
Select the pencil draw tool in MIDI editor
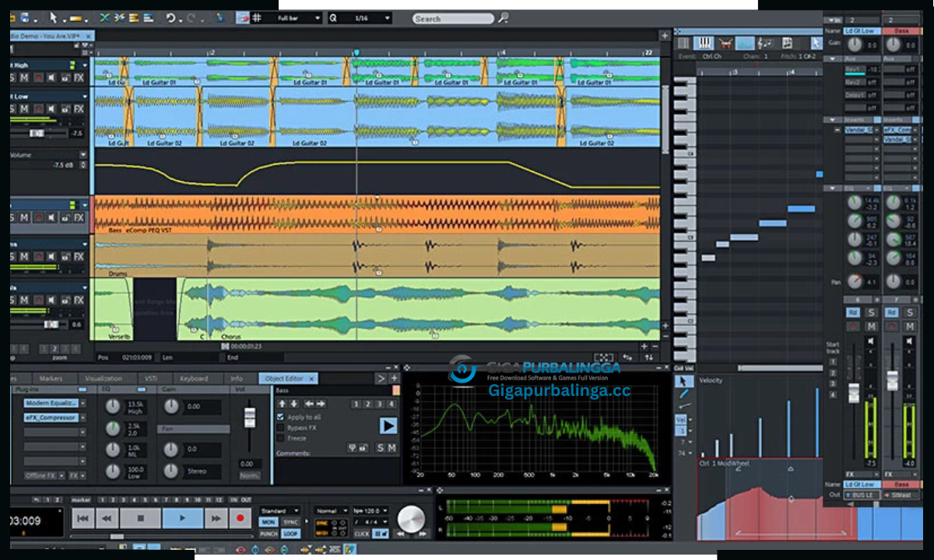(x=683, y=394)
